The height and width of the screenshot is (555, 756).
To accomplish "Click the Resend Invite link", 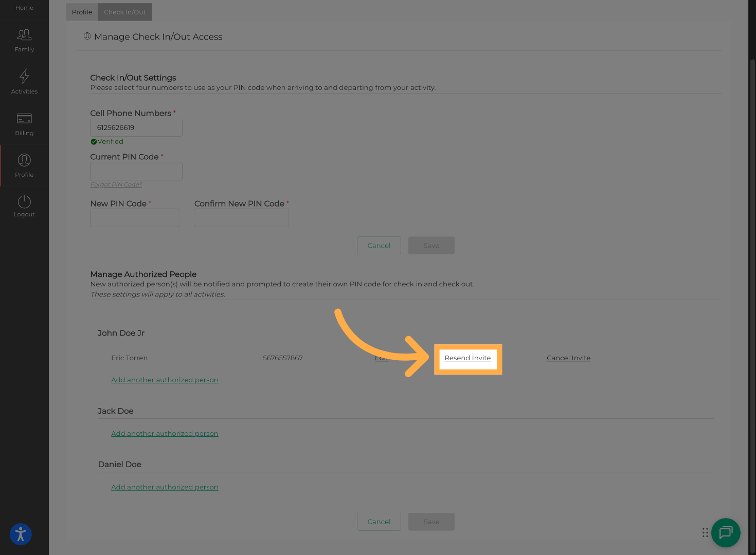I will click(x=467, y=358).
